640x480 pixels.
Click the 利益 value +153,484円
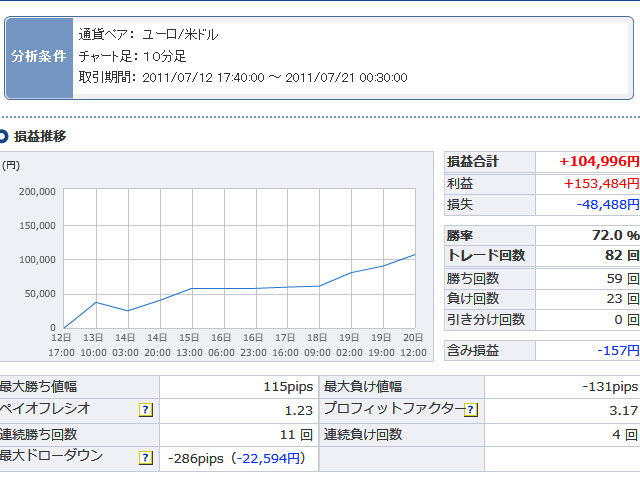(x=601, y=183)
